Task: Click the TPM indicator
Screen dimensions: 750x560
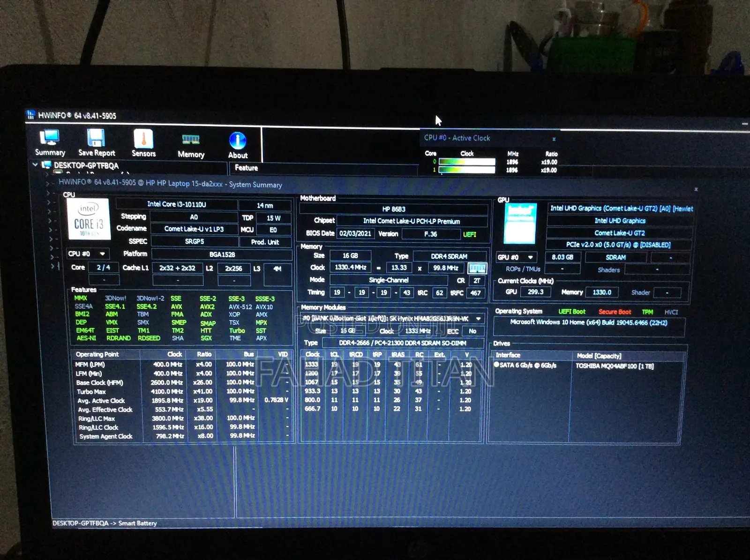Action: (x=648, y=312)
